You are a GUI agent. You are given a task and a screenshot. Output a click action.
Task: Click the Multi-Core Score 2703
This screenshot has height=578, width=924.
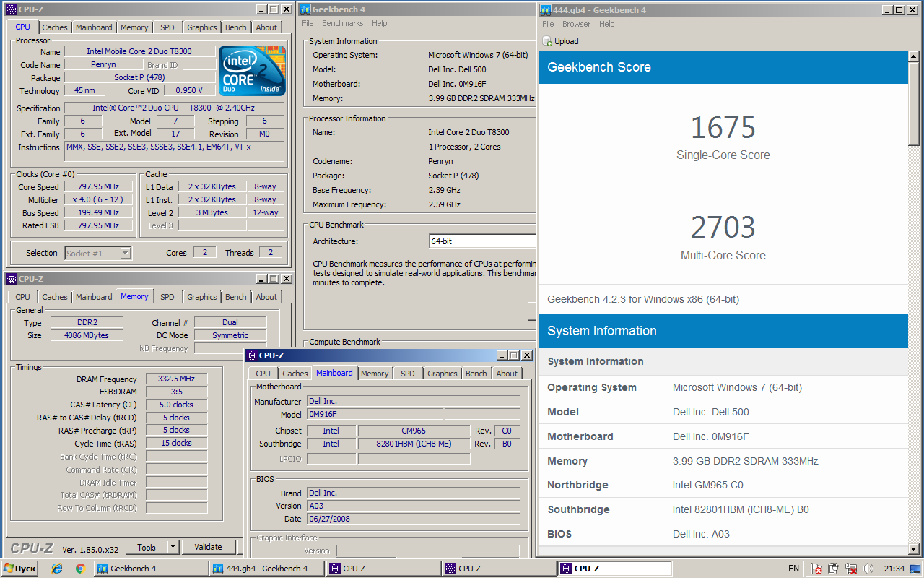coord(723,228)
